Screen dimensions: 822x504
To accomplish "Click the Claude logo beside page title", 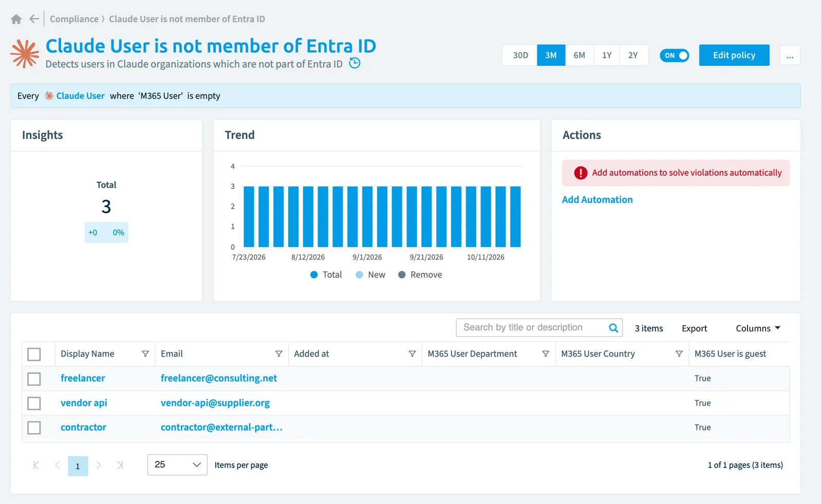I will click(25, 53).
